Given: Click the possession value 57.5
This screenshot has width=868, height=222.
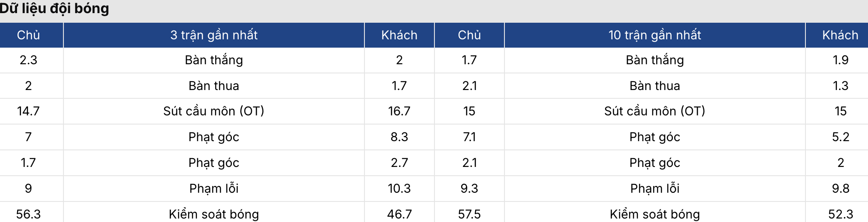Looking at the screenshot, I should [469, 214].
